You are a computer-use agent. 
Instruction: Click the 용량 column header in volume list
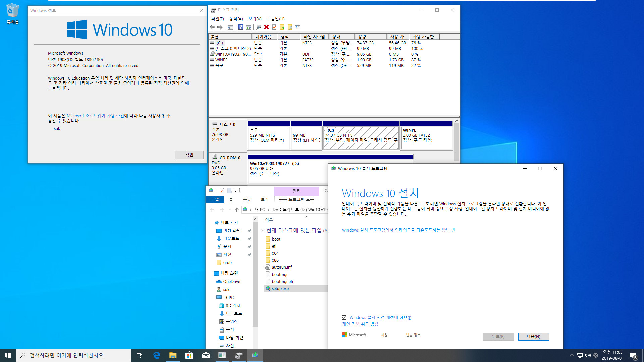coord(371,37)
